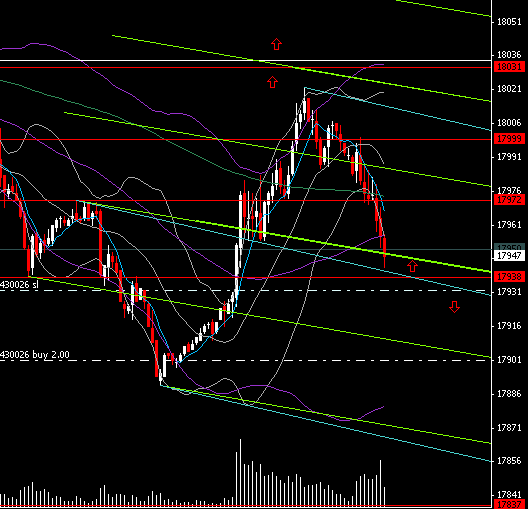Click the 18021 price scale value
The width and height of the screenshot is (528, 509).
click(509, 89)
